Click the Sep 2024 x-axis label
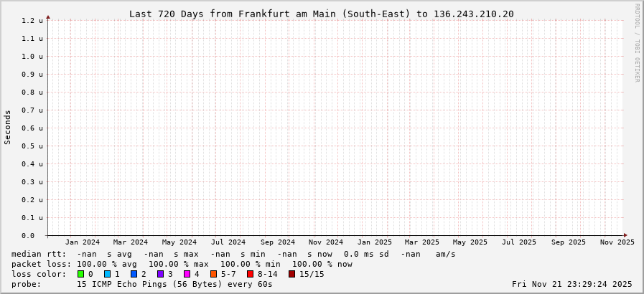Image resolution: width=644 pixels, height=294 pixels. point(277,242)
